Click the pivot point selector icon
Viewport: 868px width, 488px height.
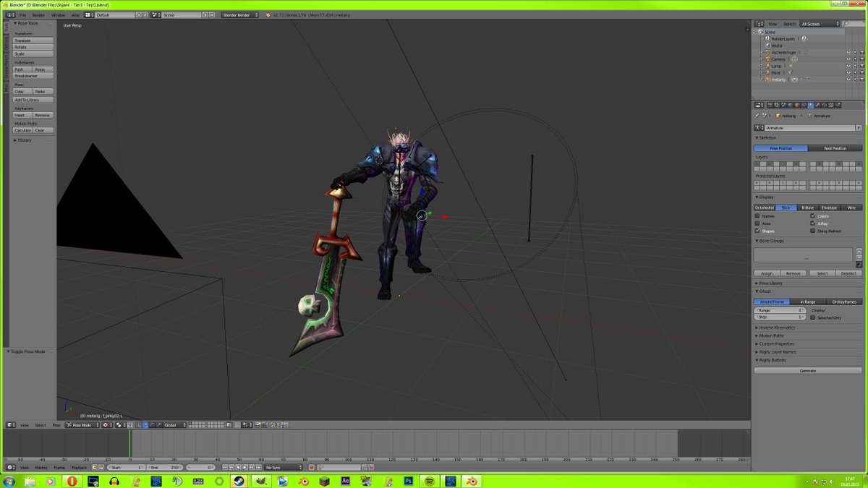[x=120, y=425]
